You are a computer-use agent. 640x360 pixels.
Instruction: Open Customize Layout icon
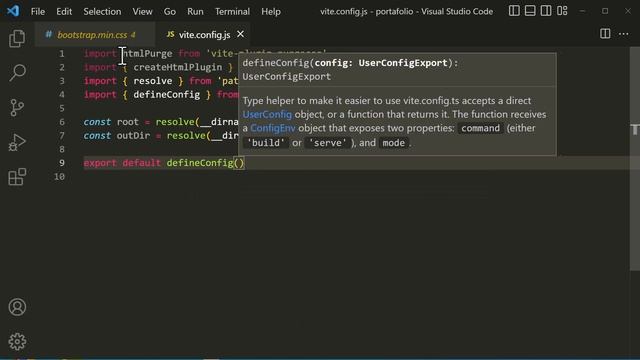tap(562, 11)
